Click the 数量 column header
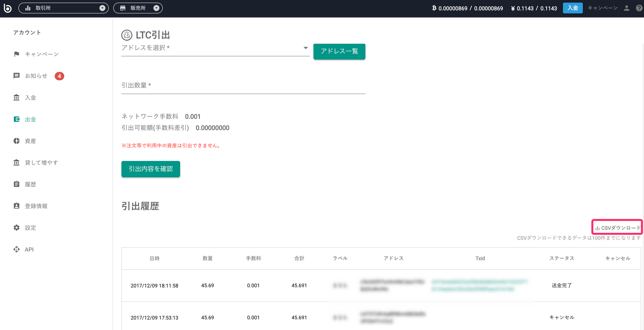 tap(207, 258)
